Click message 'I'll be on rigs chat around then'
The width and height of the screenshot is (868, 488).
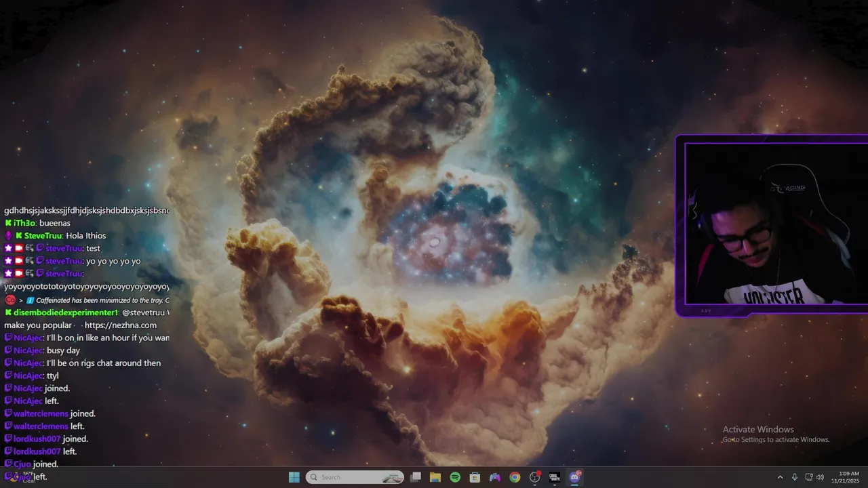click(83, 363)
